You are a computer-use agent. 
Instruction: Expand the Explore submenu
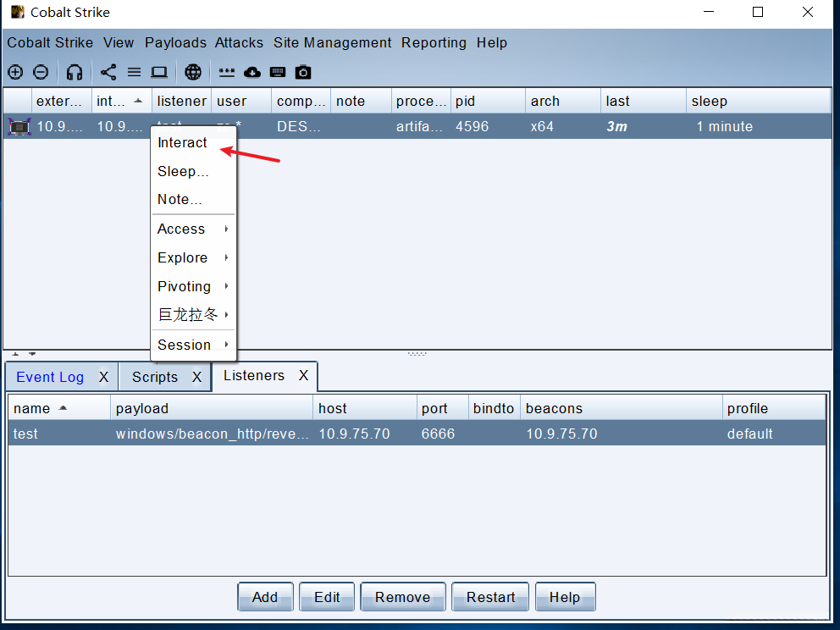(193, 257)
